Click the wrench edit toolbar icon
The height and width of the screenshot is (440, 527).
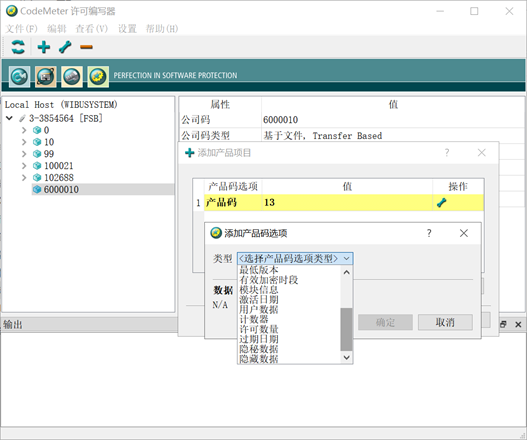point(65,47)
